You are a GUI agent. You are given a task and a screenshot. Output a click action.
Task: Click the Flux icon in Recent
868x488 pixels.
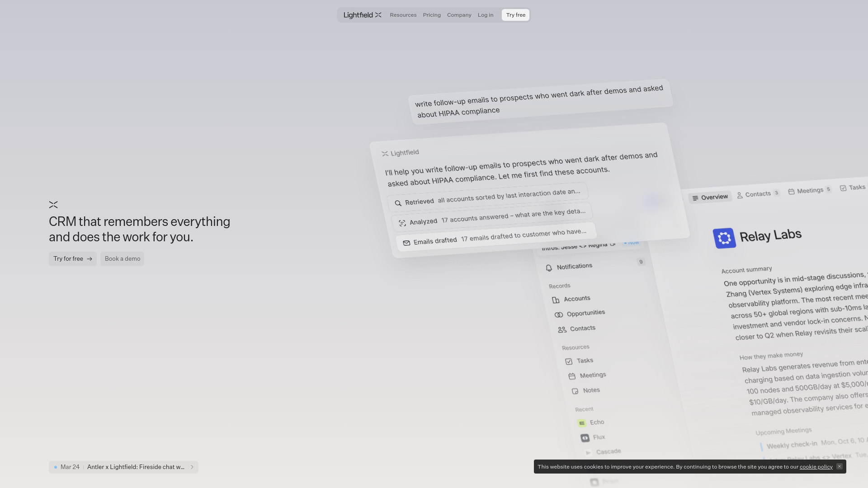pyautogui.click(x=585, y=438)
